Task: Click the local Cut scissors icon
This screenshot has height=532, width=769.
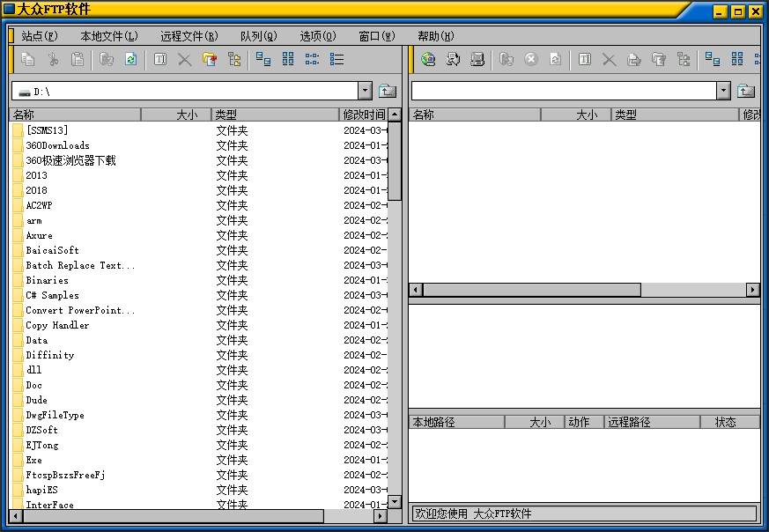Action: pyautogui.click(x=53, y=60)
